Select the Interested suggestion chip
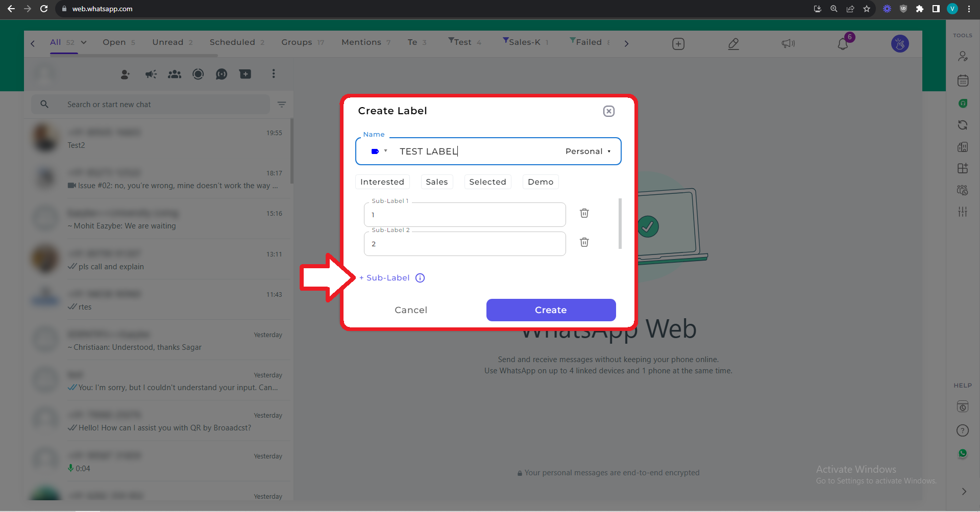This screenshot has width=980, height=512. click(382, 182)
